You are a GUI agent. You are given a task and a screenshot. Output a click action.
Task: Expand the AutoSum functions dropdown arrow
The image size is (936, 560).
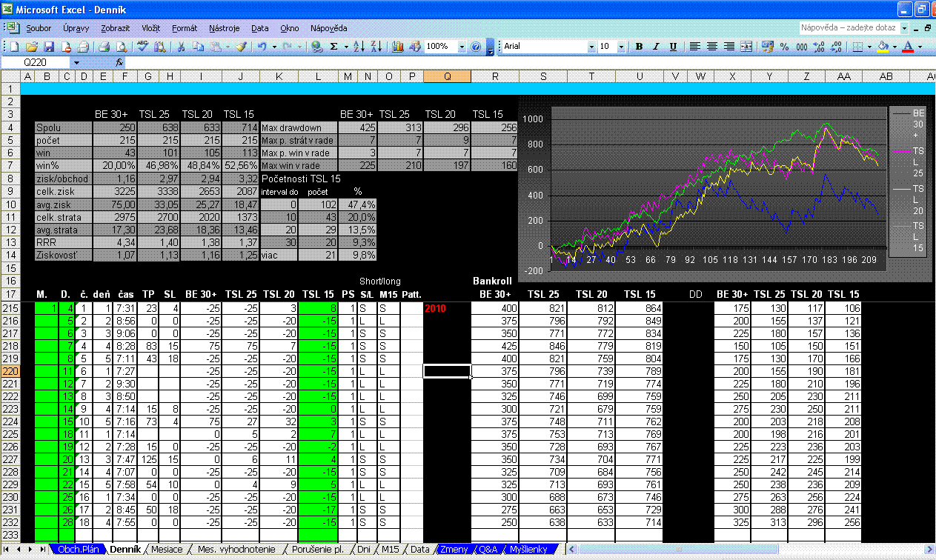coord(345,46)
